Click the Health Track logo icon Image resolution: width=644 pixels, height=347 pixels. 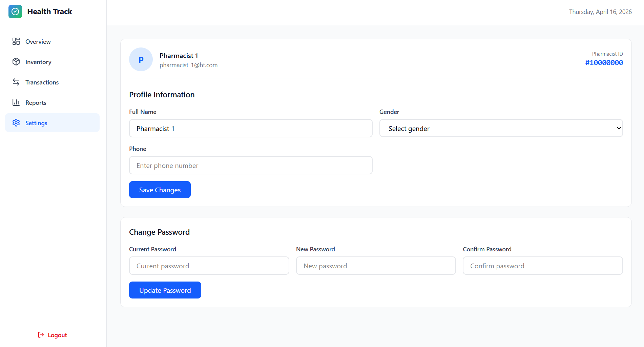pos(15,12)
